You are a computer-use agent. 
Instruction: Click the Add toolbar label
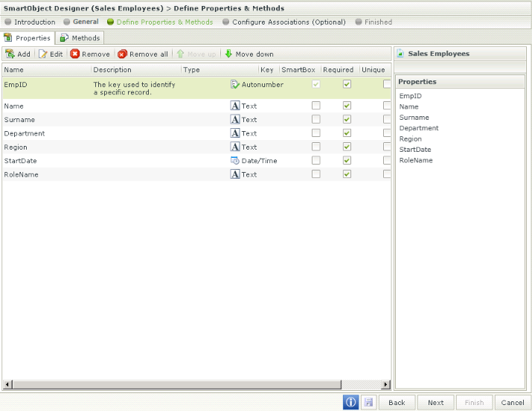[x=24, y=54]
